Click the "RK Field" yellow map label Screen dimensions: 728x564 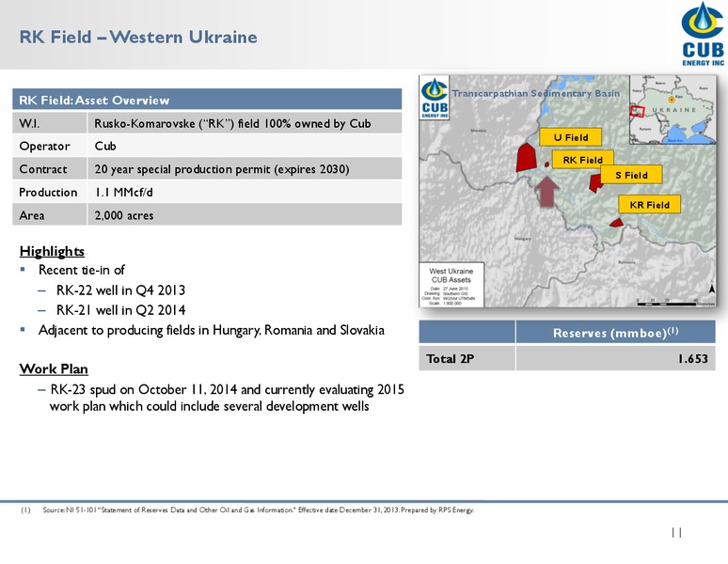pyautogui.click(x=582, y=160)
